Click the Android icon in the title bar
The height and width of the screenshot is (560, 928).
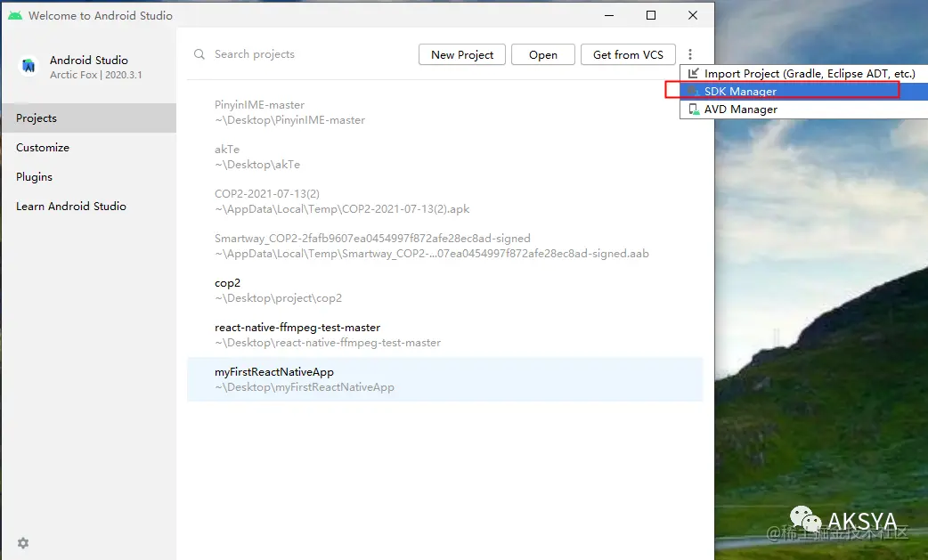(15, 15)
